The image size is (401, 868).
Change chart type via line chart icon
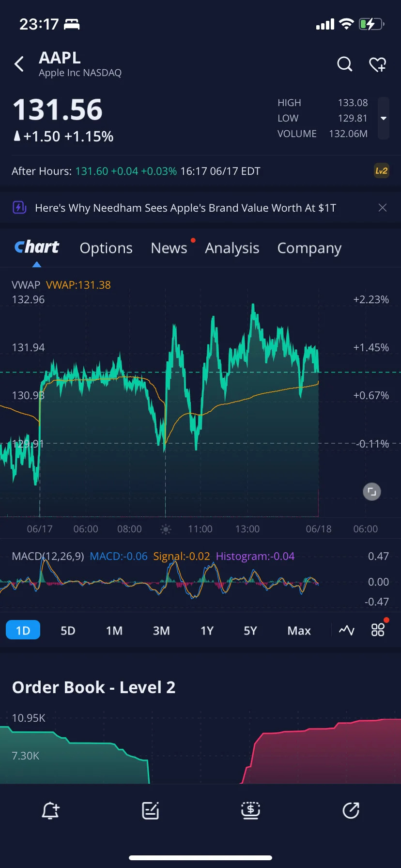[347, 630]
